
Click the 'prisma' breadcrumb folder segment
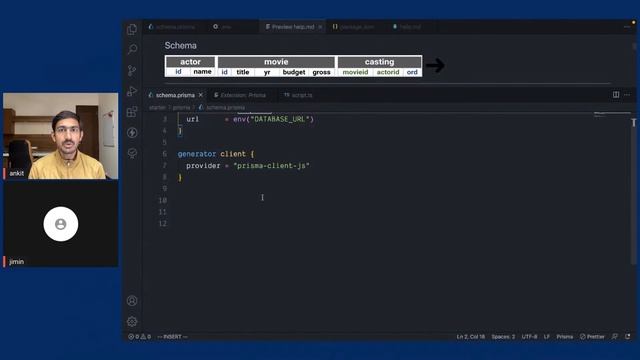(181, 107)
